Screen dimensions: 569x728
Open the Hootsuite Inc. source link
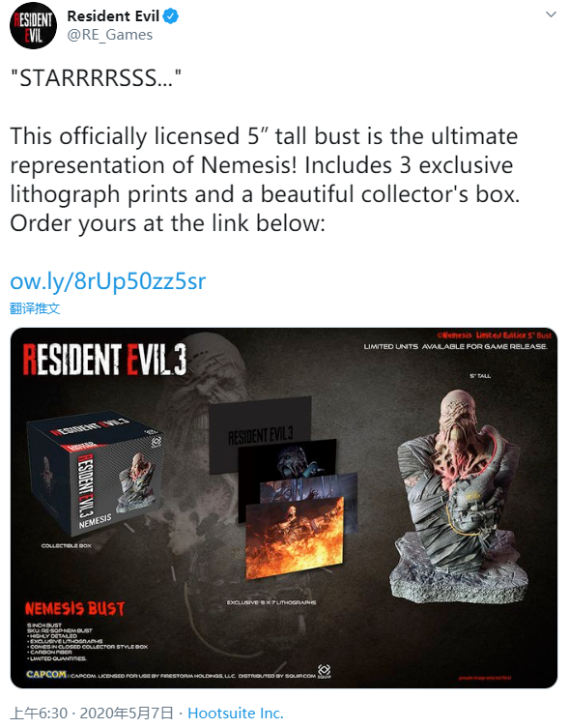click(x=236, y=713)
